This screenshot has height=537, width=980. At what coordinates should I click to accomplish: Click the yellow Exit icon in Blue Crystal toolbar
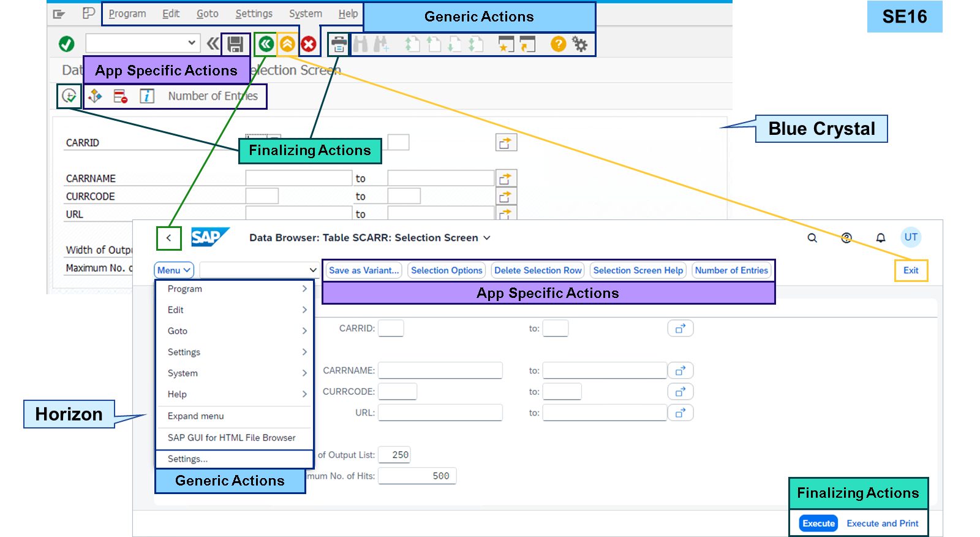(x=287, y=44)
